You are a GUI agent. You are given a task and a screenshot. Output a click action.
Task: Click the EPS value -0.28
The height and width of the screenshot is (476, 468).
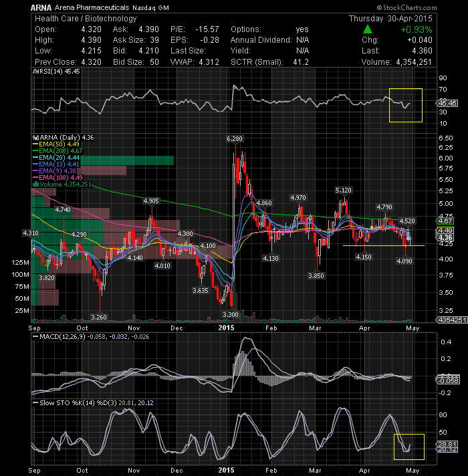pos(209,40)
